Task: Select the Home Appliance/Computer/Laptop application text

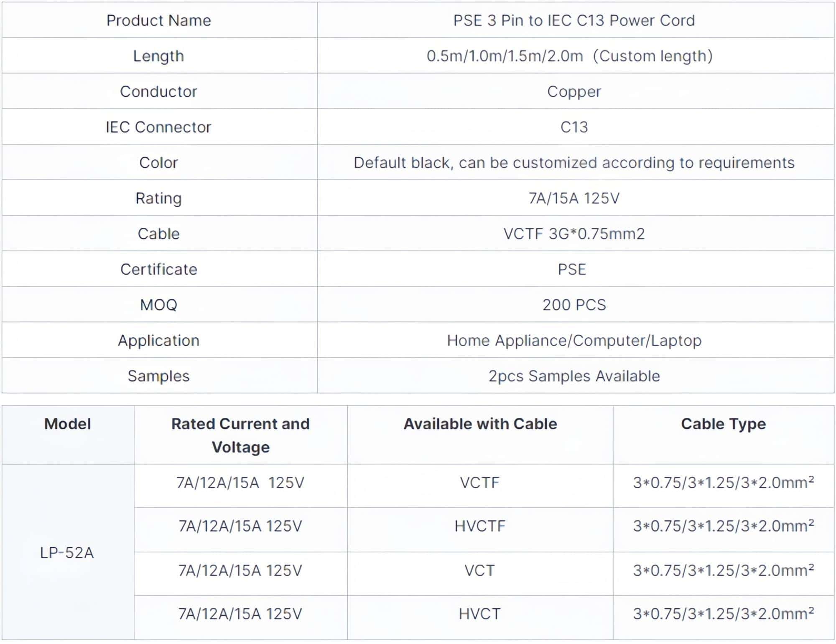Action: coord(574,341)
